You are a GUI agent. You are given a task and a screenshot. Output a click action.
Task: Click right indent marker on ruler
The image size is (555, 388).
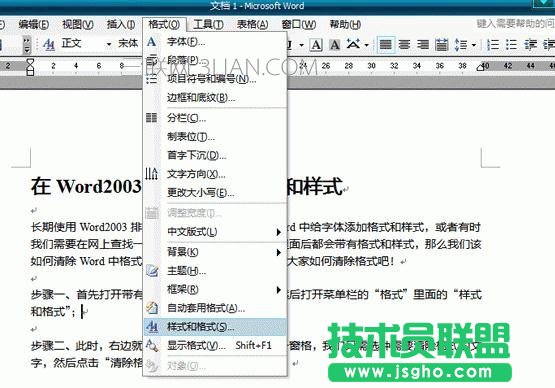[480, 68]
